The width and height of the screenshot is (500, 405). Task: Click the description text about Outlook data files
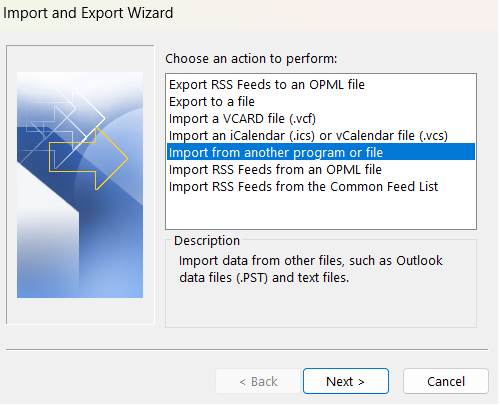(311, 269)
